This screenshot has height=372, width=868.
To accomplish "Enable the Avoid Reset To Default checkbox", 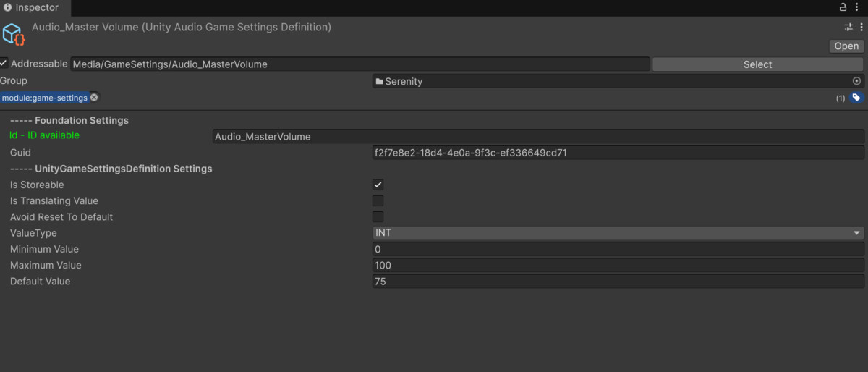I will click(x=378, y=216).
